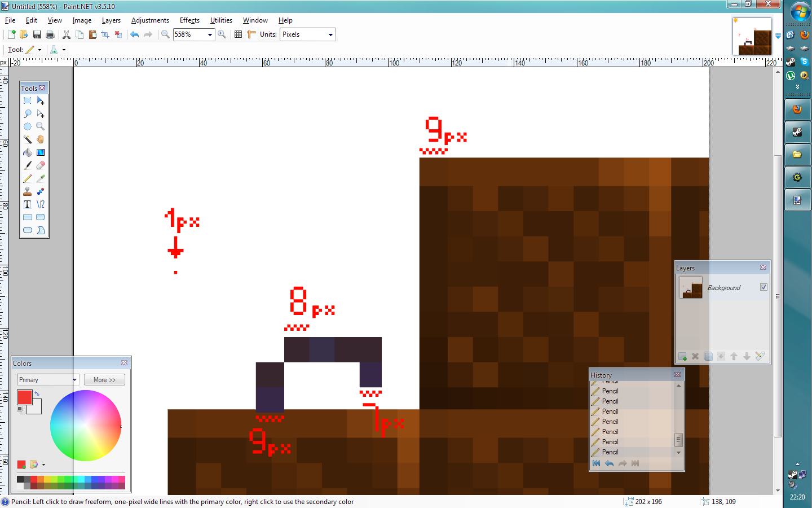Pick the Paint Bucket tool
This screenshot has height=508, width=812.
[x=27, y=152]
